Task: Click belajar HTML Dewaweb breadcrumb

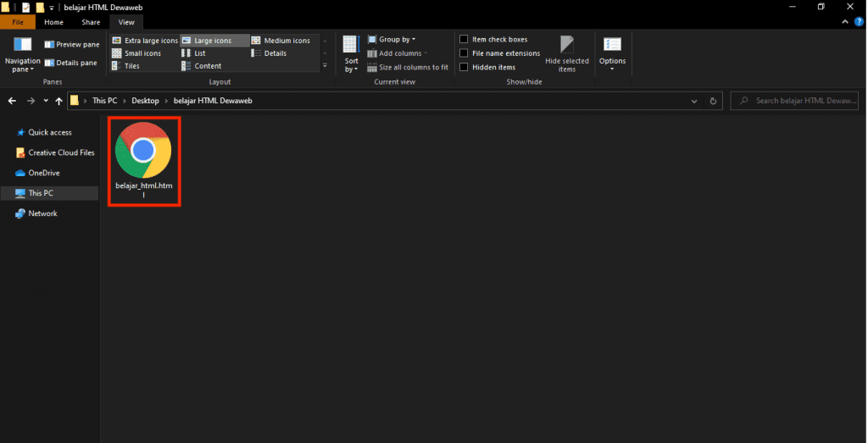Action: [213, 101]
